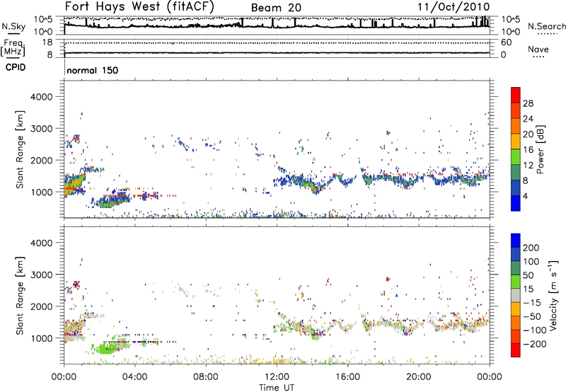Click the 'Slant Range [km]' label of velocity panel
This screenshot has height=392, width=566.
(x=20, y=296)
